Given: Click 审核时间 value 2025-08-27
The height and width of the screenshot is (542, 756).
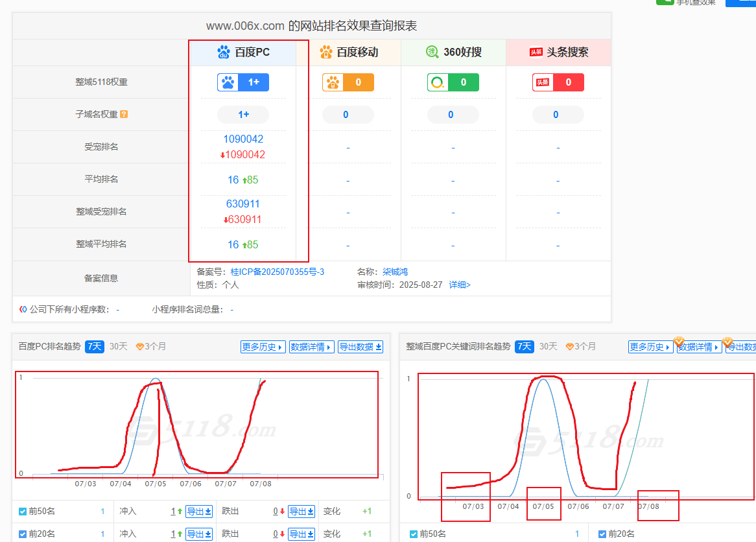Looking at the screenshot, I should coord(421,285).
